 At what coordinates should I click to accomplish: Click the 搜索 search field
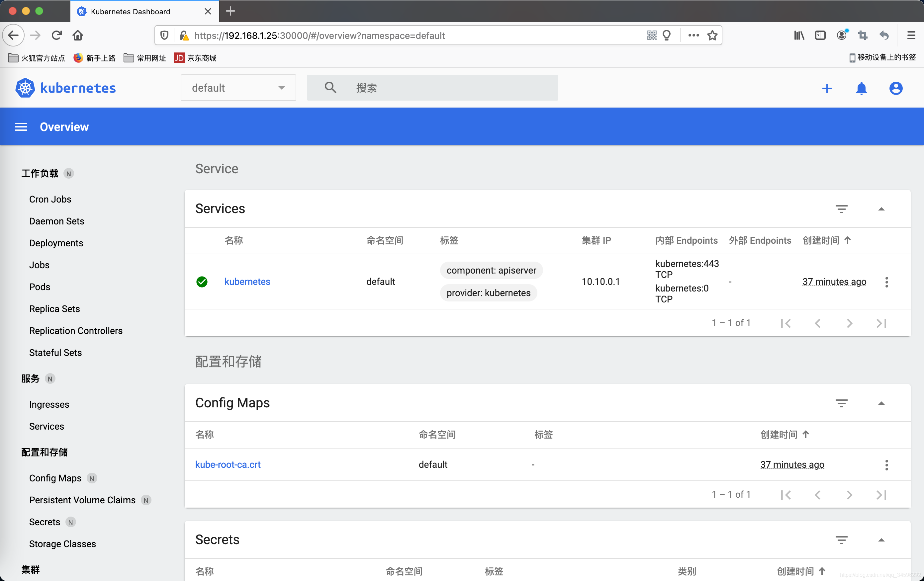click(432, 88)
